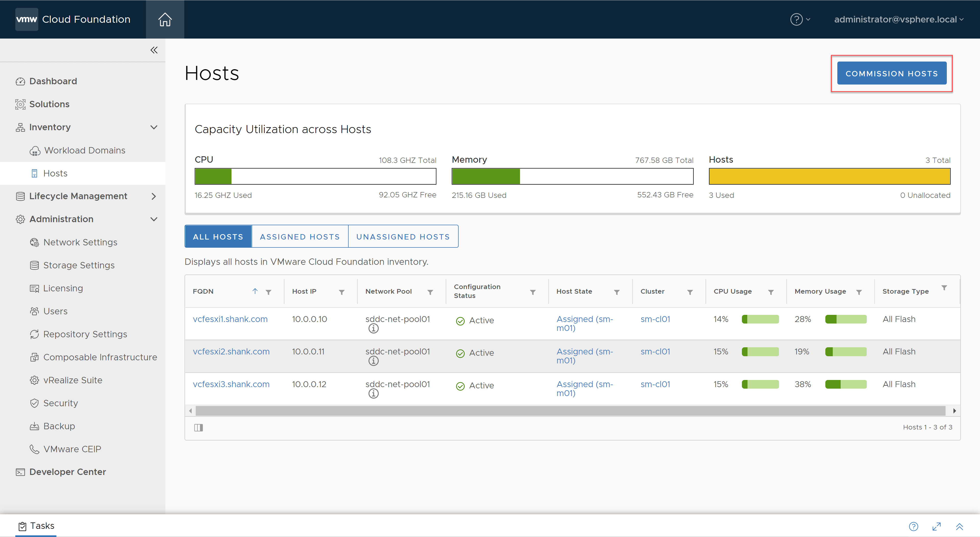
Task: Click vcfesxi1 memory usage 28% bar
Action: (x=846, y=319)
